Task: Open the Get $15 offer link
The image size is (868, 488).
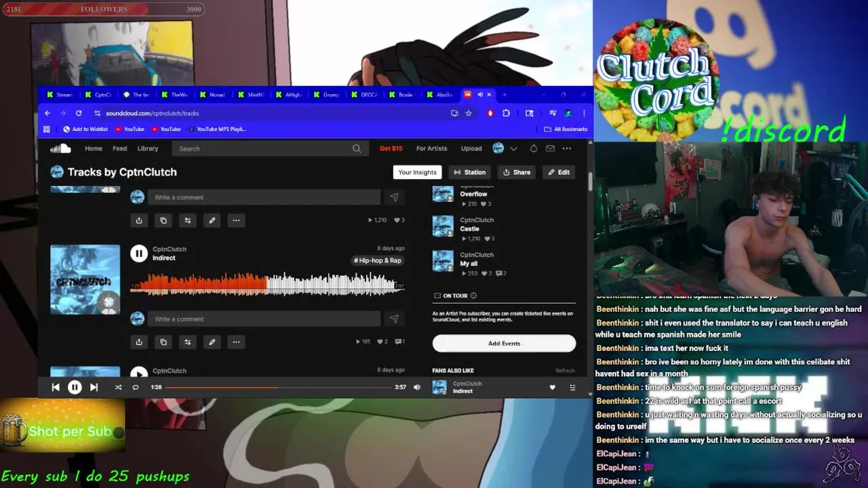Action: click(x=391, y=148)
